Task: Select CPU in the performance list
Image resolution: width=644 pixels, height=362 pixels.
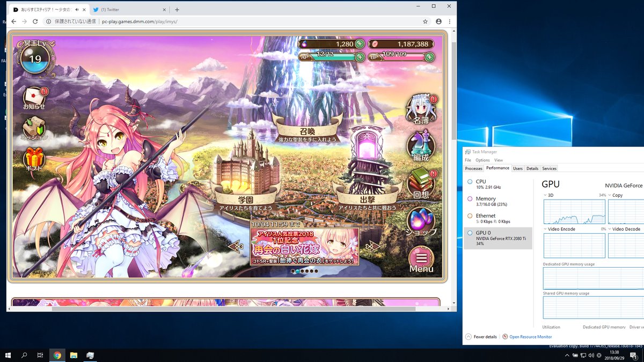Action: click(x=498, y=184)
